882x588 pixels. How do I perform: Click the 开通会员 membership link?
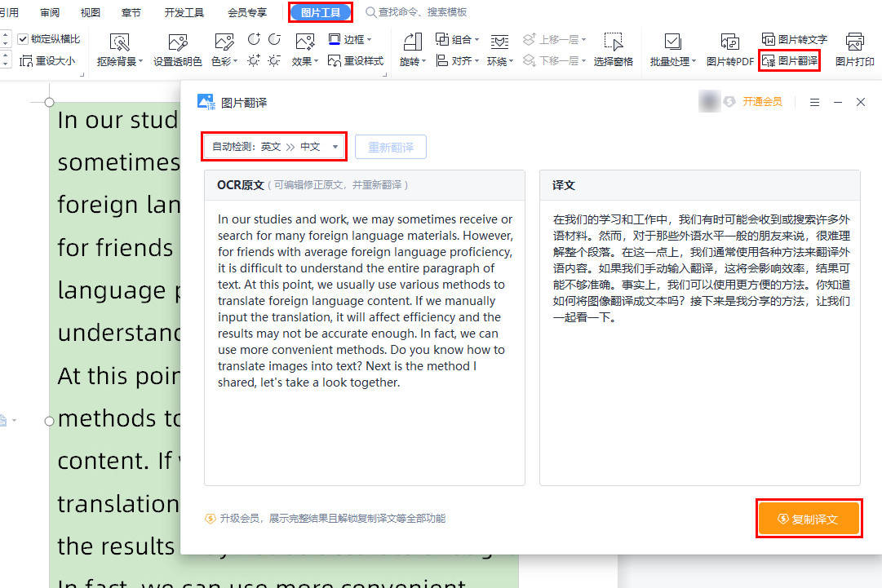(x=762, y=102)
